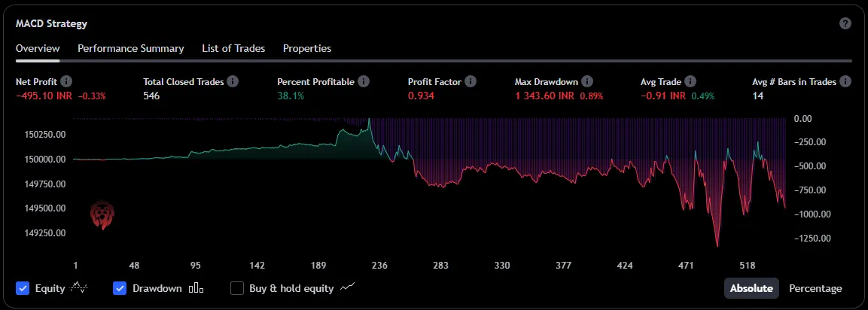Click info icon beside Total Closed Trades
Viewport: 868px width, 310px height.
point(233,81)
